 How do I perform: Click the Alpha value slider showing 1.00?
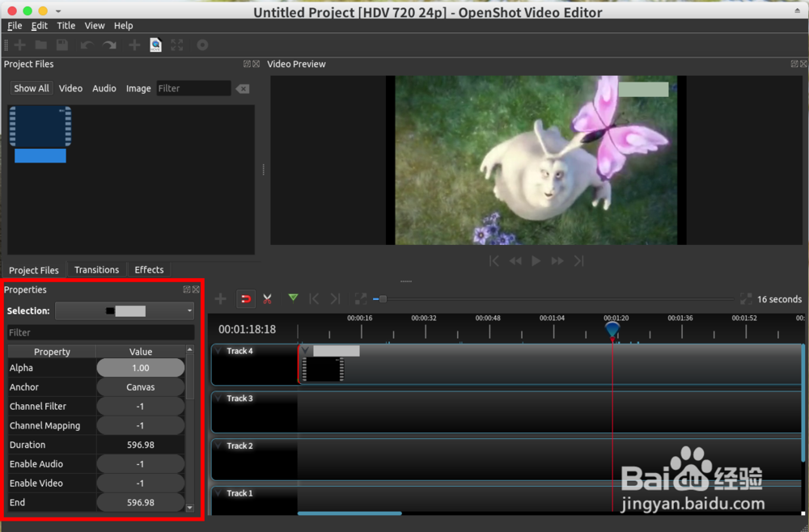point(140,368)
